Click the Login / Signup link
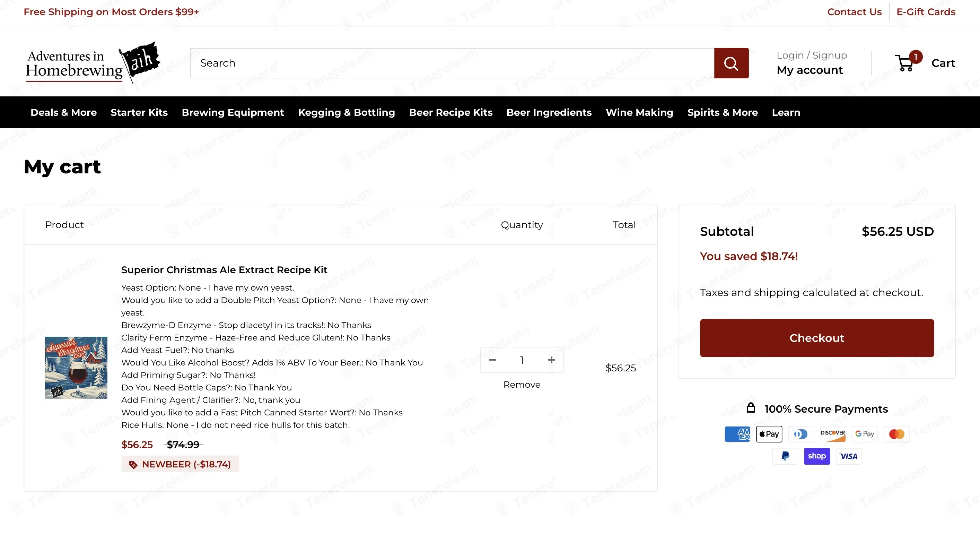980x534 pixels. tap(812, 55)
